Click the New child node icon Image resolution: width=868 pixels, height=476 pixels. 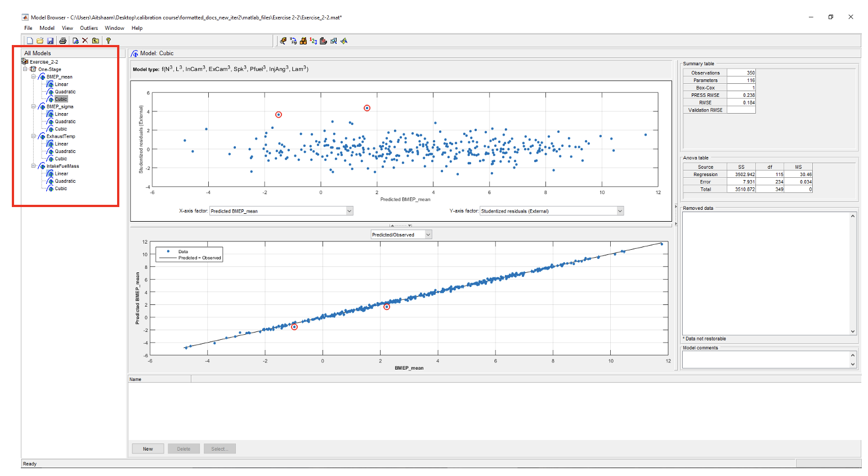tap(75, 41)
